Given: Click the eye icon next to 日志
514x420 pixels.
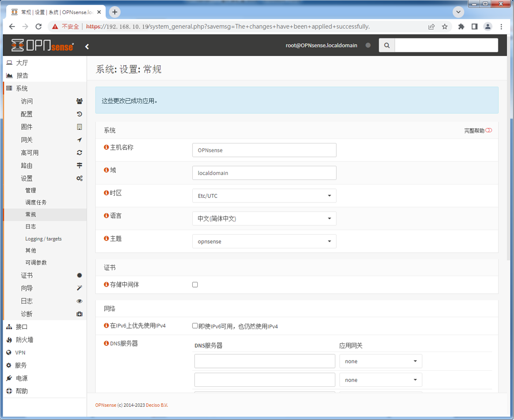Looking at the screenshot, I should tap(79, 301).
